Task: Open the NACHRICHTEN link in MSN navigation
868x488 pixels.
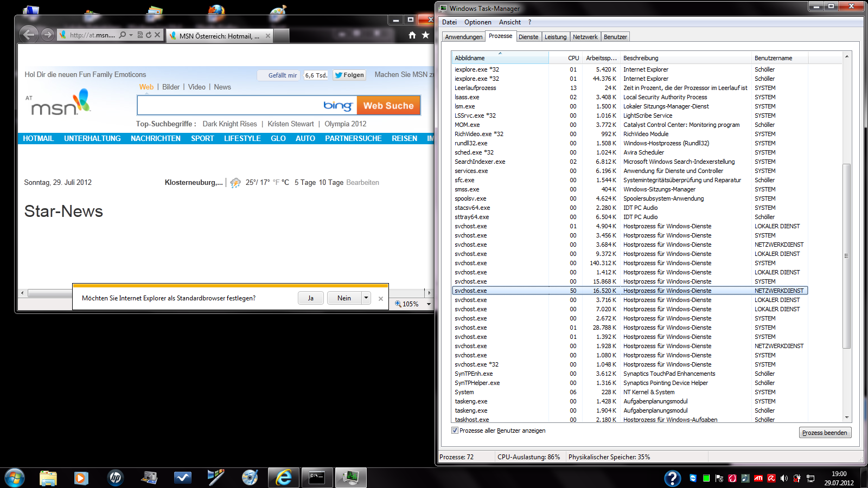Action: coord(156,139)
